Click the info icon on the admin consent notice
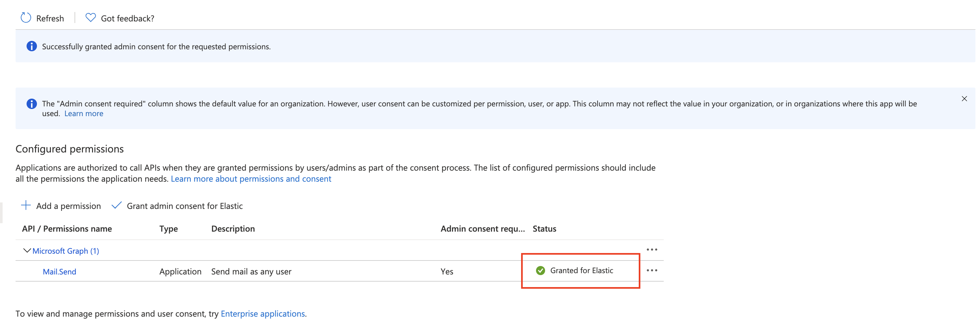The width and height of the screenshot is (980, 327). 31,103
